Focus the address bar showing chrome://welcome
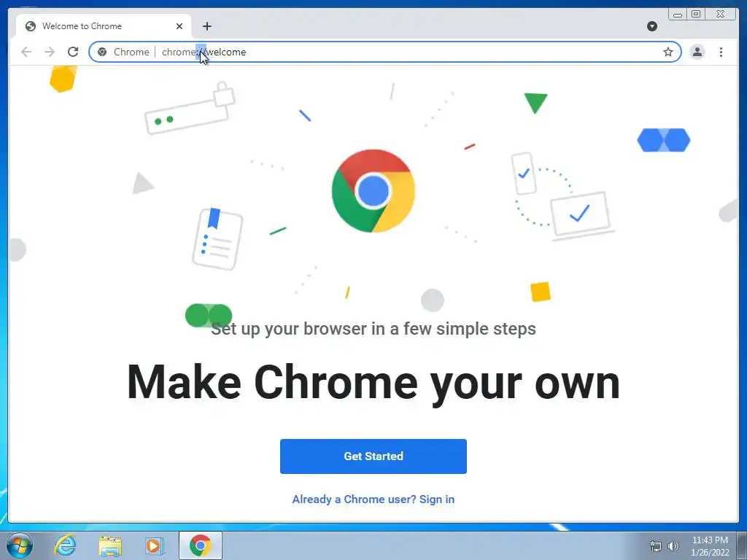 (385, 52)
